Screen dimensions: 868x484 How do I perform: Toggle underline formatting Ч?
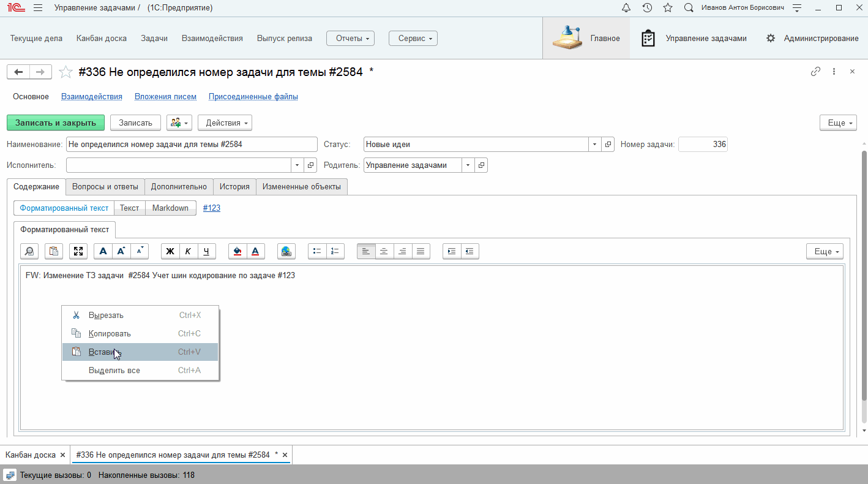pyautogui.click(x=207, y=251)
